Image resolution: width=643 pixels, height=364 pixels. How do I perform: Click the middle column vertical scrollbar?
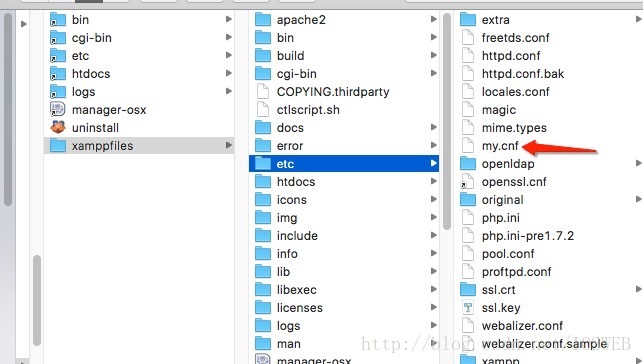pyautogui.click(x=447, y=121)
